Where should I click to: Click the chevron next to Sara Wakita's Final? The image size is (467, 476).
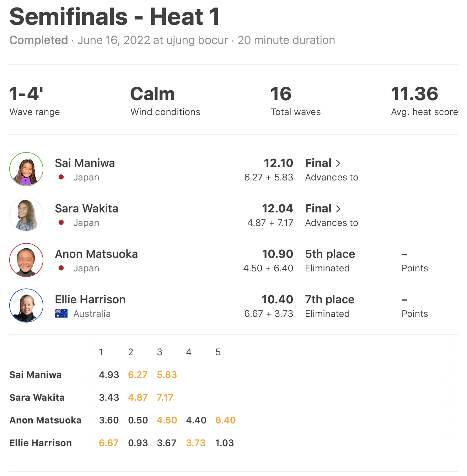[338, 209]
